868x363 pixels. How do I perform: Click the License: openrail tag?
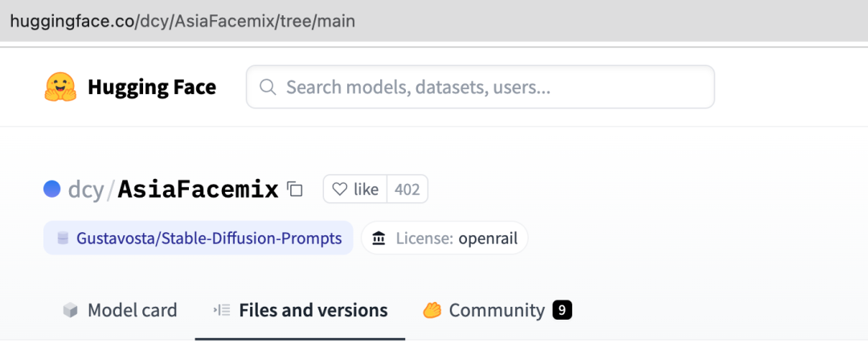[x=444, y=238]
